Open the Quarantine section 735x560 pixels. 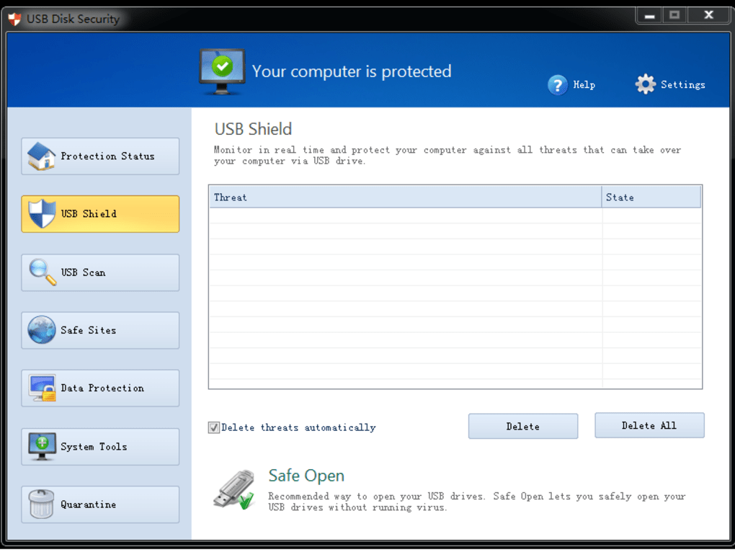(x=99, y=504)
